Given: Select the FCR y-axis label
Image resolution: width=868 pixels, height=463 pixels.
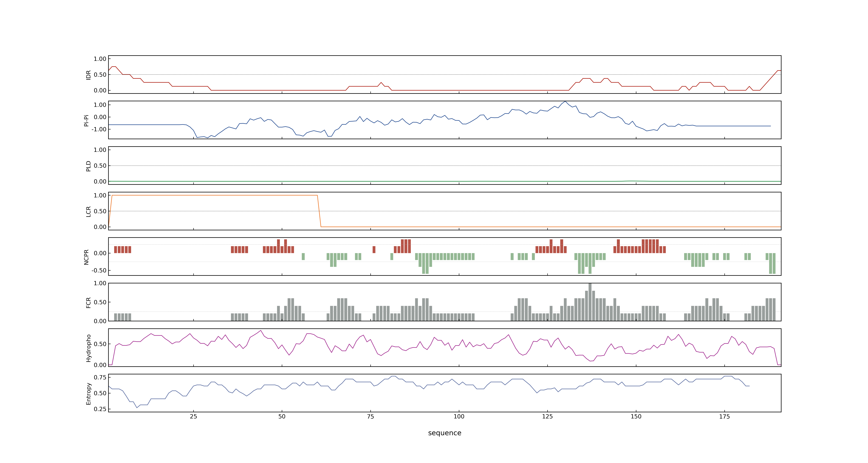Looking at the screenshot, I should pyautogui.click(x=88, y=303).
